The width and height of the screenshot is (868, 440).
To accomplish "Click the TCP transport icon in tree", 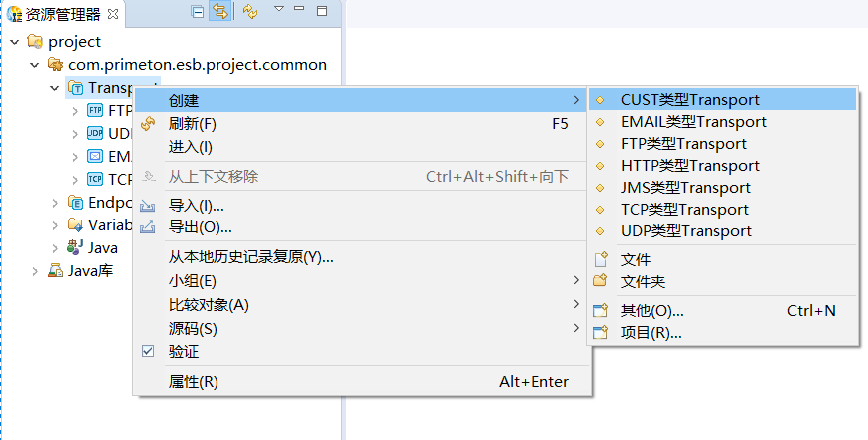I will click(x=95, y=179).
